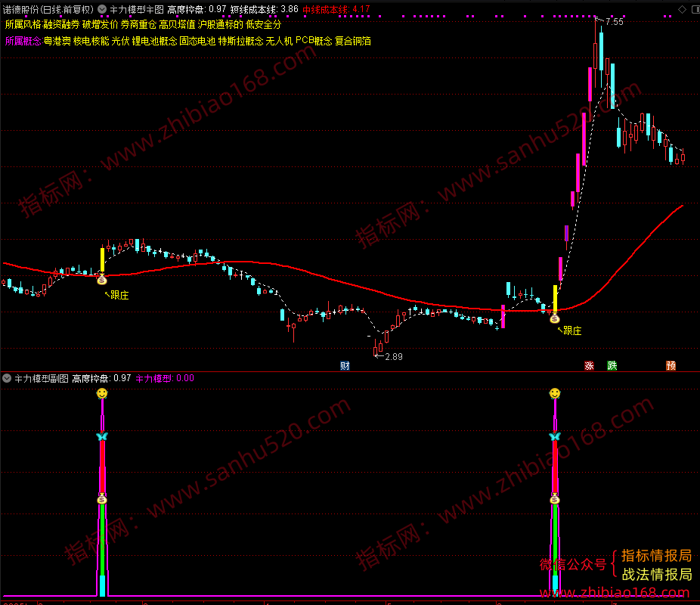Click the stock title 诺德股份(日线,前复权)
The width and height of the screenshot is (700, 605).
(x=48, y=9)
